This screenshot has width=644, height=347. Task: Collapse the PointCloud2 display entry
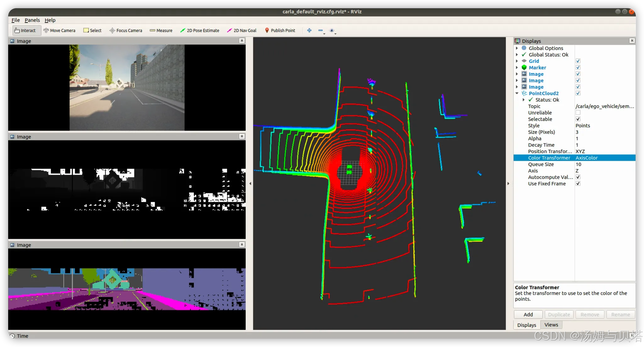coord(517,93)
